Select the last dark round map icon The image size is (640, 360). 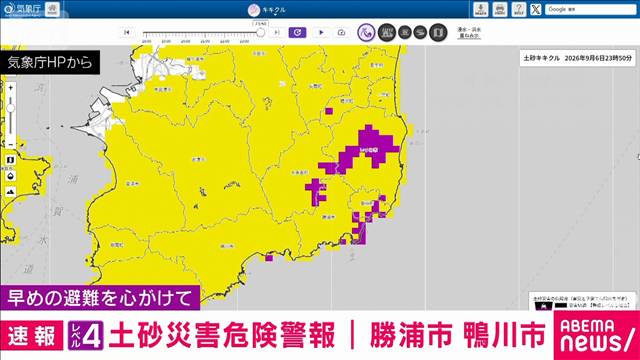(x=438, y=32)
